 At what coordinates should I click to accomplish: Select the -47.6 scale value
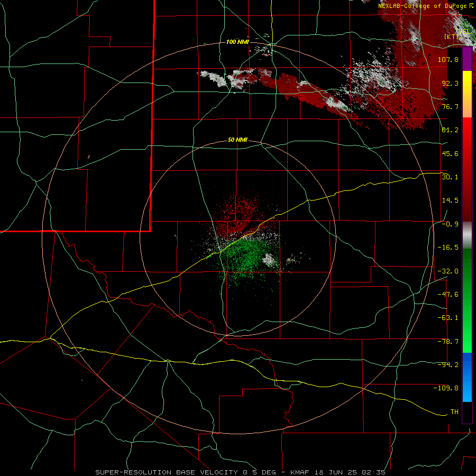pos(448,295)
